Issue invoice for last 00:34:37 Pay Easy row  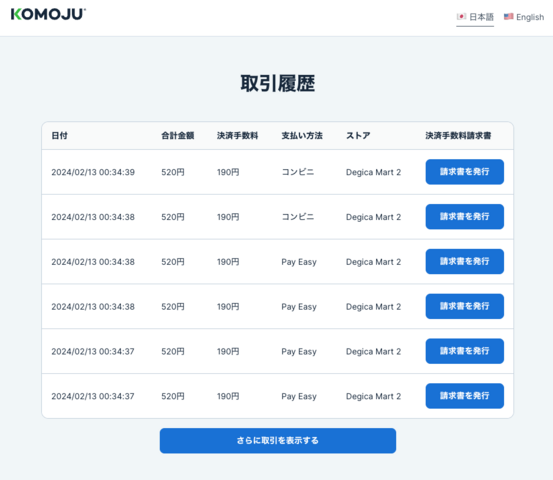(464, 396)
